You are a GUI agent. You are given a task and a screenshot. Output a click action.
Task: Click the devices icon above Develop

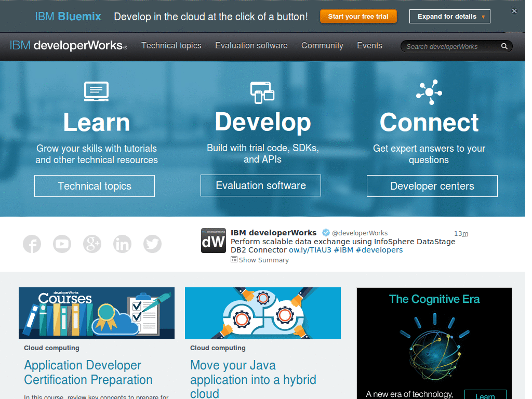click(262, 92)
